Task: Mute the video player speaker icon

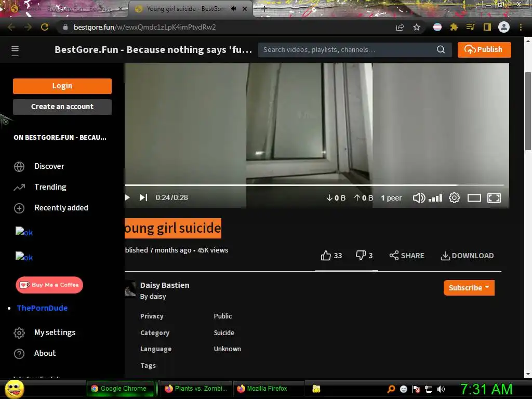Action: coord(419,198)
